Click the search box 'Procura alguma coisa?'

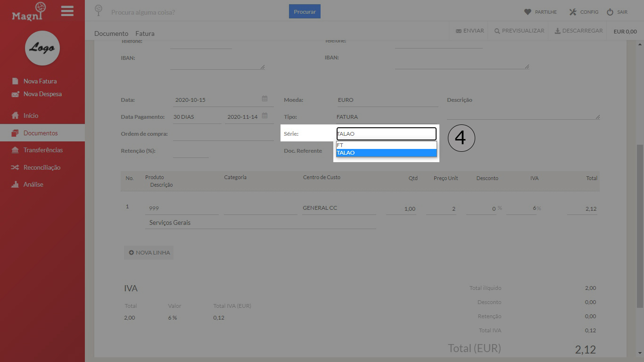coord(198,12)
